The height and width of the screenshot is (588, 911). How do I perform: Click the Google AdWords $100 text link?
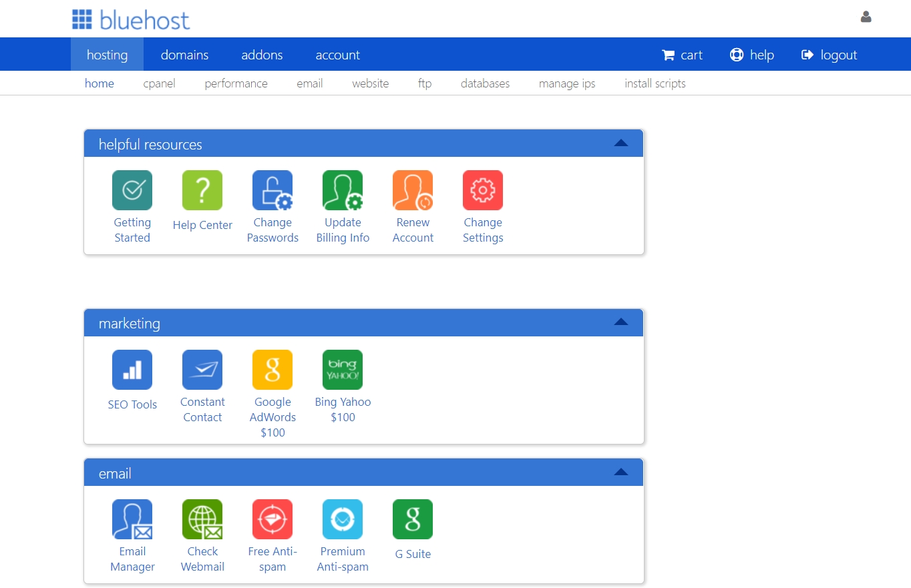272,417
